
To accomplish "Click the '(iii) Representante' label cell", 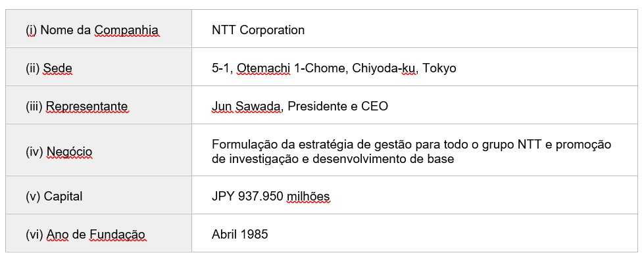I will 99,105.
